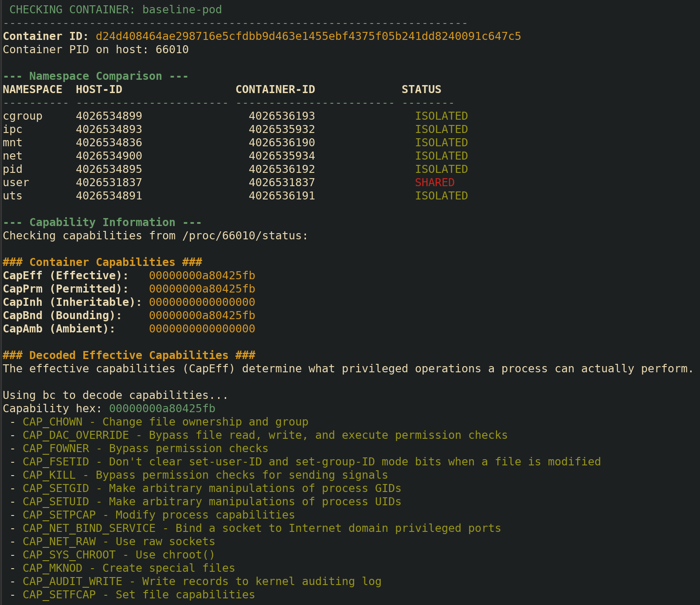
Task: Click the Capability Information section heading
Action: tap(102, 222)
